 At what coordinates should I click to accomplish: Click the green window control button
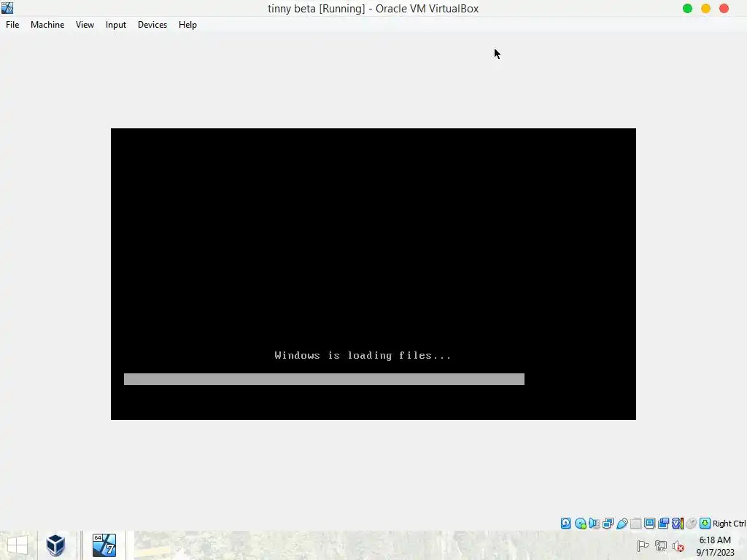pyautogui.click(x=687, y=9)
